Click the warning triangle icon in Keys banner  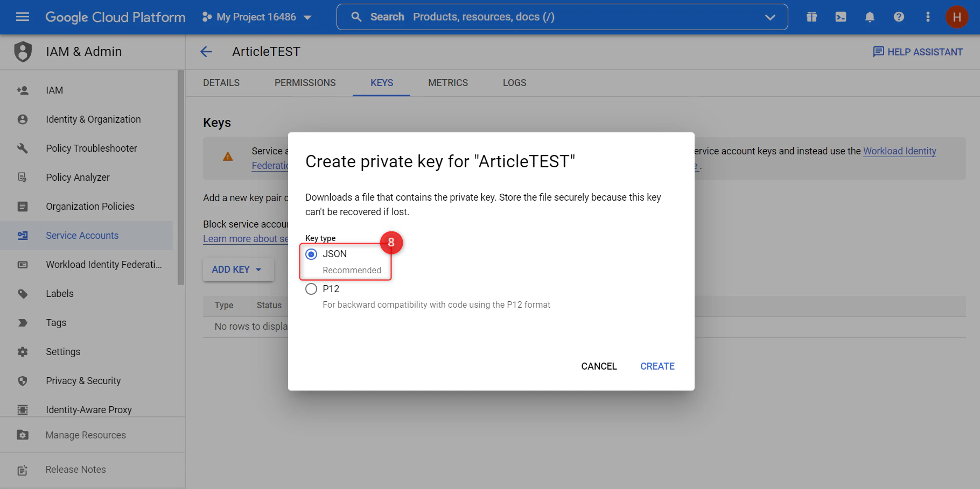[x=228, y=157]
